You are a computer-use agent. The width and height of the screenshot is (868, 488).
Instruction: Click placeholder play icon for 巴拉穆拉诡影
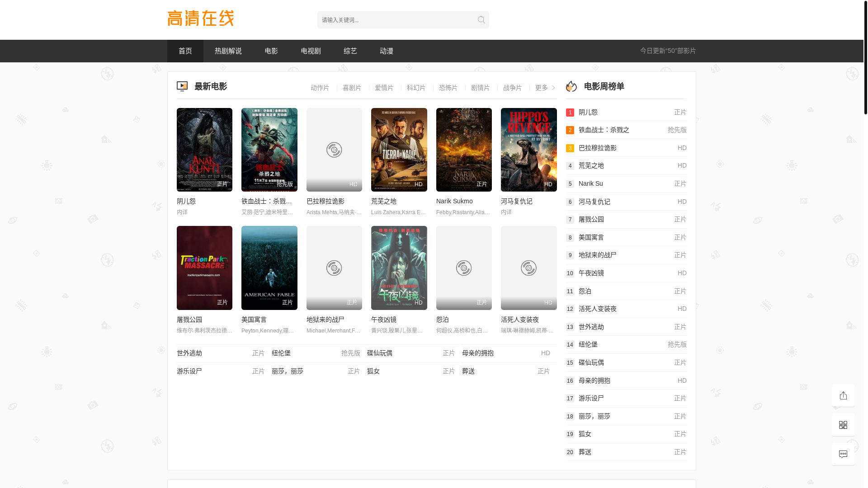(x=334, y=150)
